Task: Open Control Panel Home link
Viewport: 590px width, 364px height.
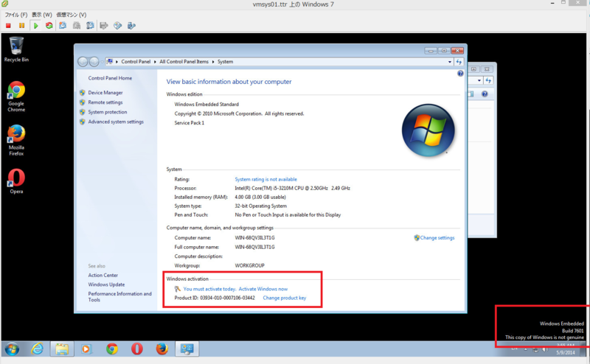Action: 110,78
